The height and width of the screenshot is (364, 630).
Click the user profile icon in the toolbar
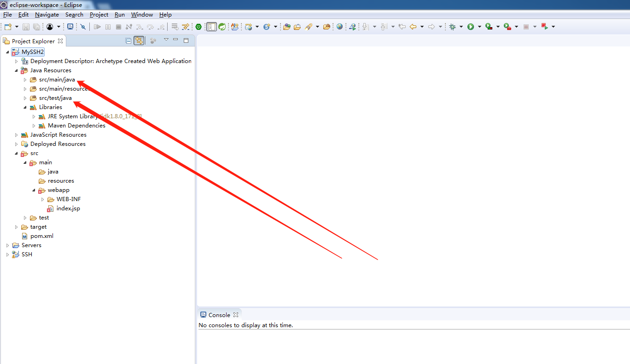[x=50, y=27]
